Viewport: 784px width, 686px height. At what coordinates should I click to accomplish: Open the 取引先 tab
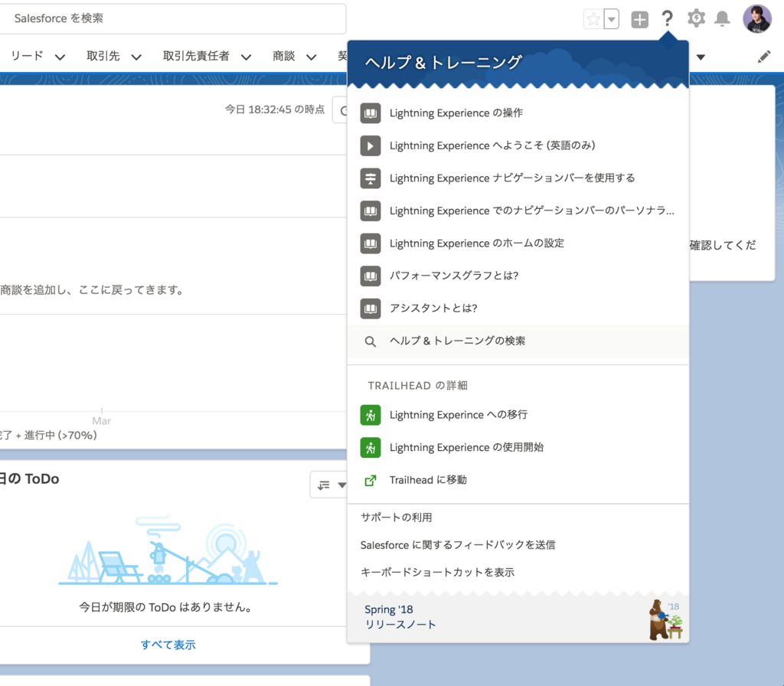[x=103, y=56]
